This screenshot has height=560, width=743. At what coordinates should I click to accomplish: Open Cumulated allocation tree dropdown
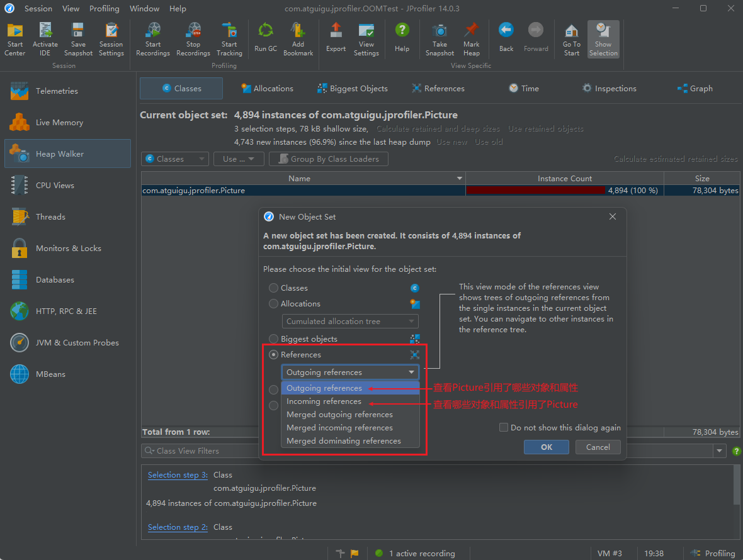pos(350,322)
